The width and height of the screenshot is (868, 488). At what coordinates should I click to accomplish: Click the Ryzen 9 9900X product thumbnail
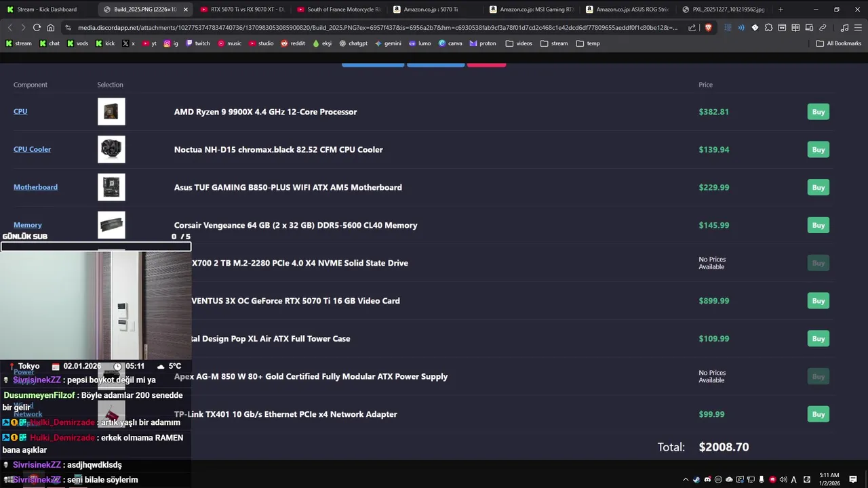coord(111,112)
